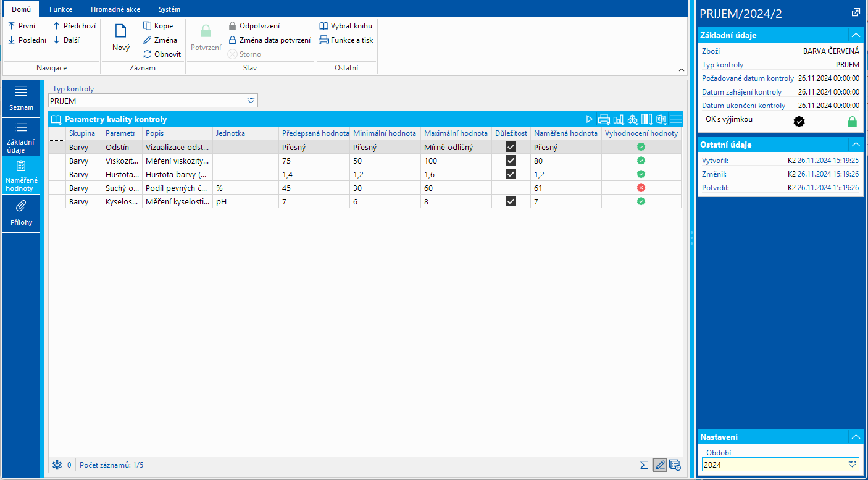Open the Systém ribbon tab
868x480 pixels.
coord(169,9)
